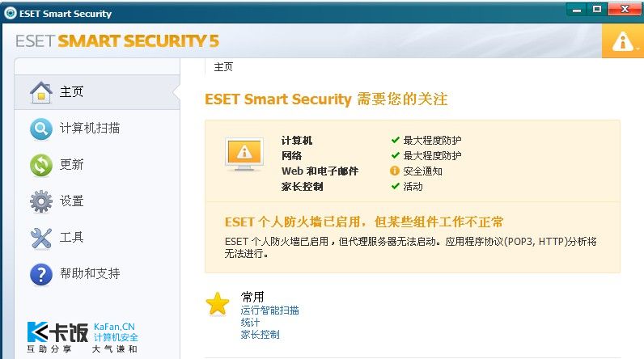The image size is (644, 359).
Task: Click the warning monitor status icon
Action: click(244, 153)
